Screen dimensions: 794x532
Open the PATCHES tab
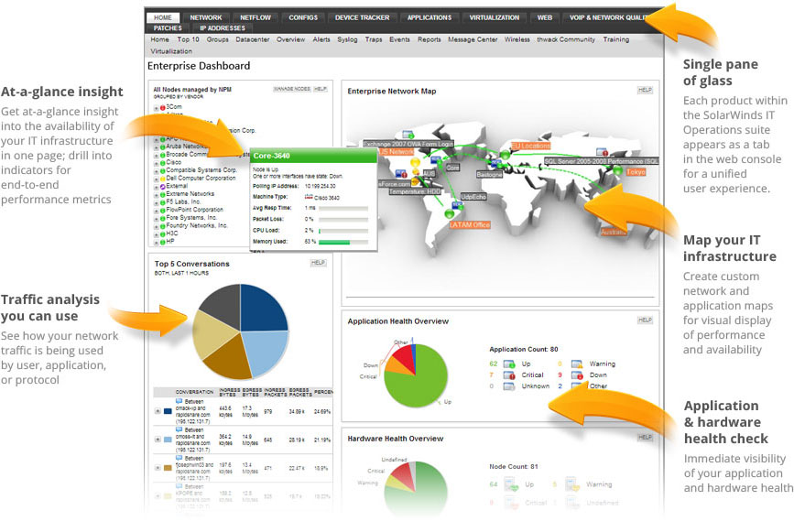click(168, 28)
